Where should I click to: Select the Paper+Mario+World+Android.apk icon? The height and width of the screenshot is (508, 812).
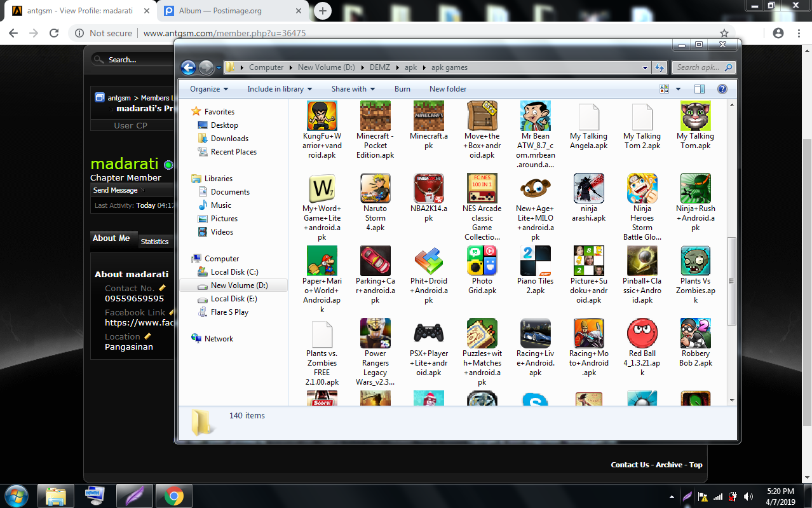pyautogui.click(x=322, y=261)
